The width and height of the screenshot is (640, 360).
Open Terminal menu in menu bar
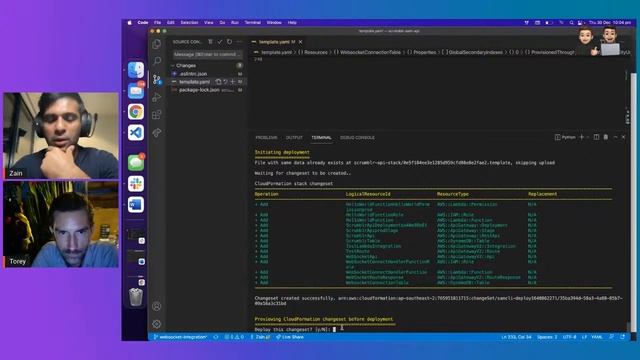pyautogui.click(x=253, y=22)
